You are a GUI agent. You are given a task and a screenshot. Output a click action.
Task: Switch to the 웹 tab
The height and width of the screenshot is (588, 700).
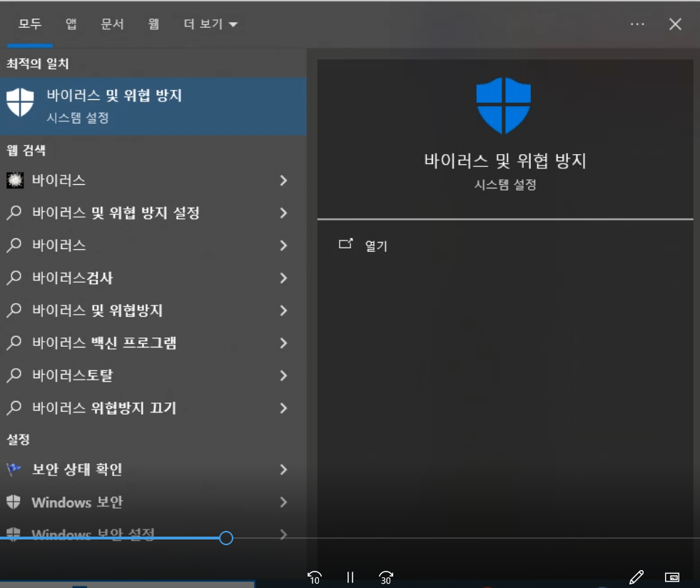point(153,24)
